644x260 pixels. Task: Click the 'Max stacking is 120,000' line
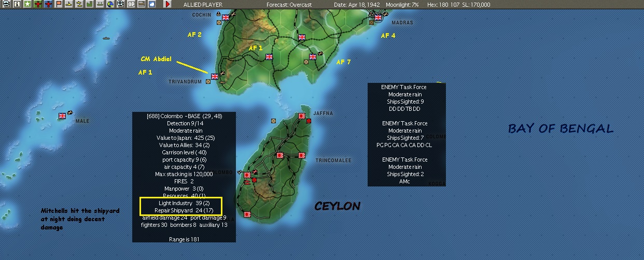click(x=184, y=175)
